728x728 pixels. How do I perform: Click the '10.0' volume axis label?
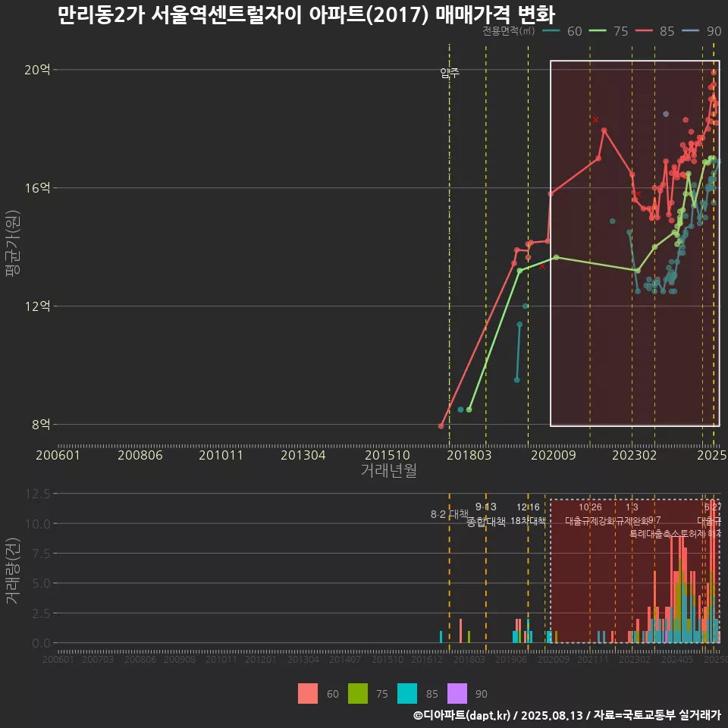38,524
